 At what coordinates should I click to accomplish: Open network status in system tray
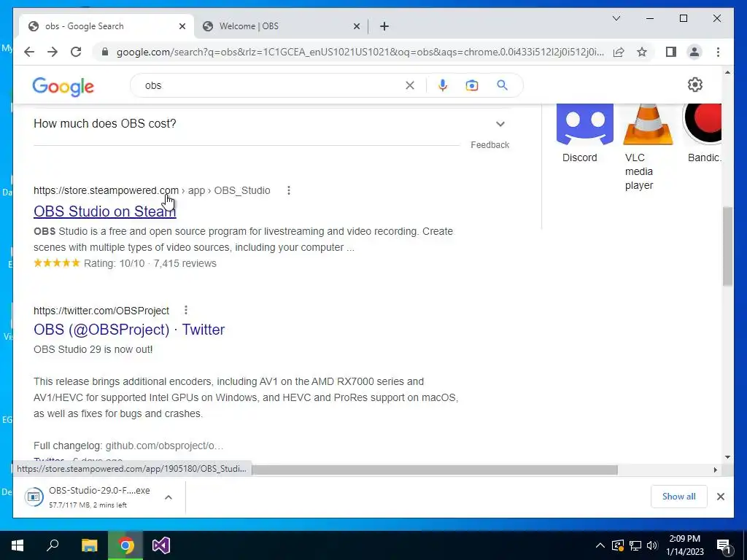click(x=635, y=545)
